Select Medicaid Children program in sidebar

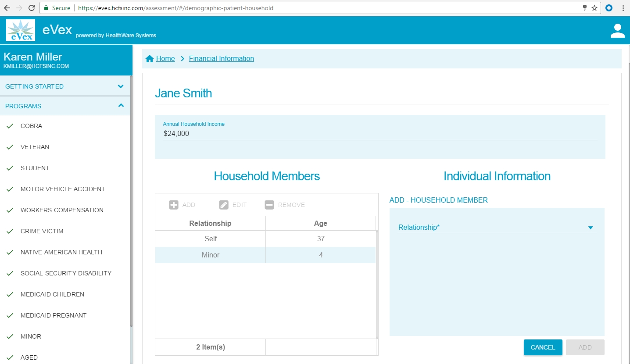click(x=52, y=294)
